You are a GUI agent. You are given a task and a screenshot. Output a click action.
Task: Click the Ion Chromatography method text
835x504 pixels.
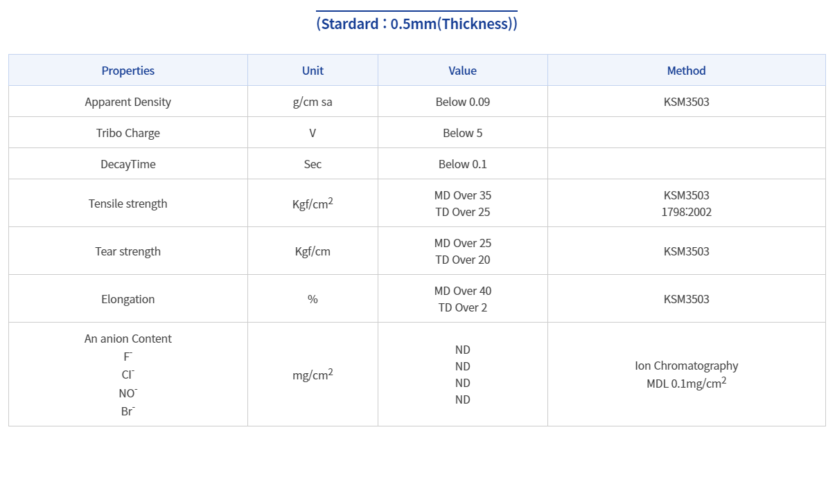686,366
